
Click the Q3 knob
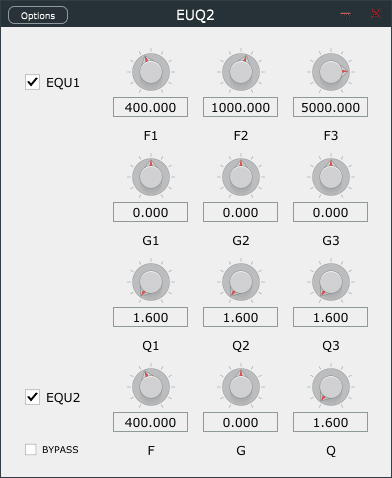pyautogui.click(x=331, y=282)
